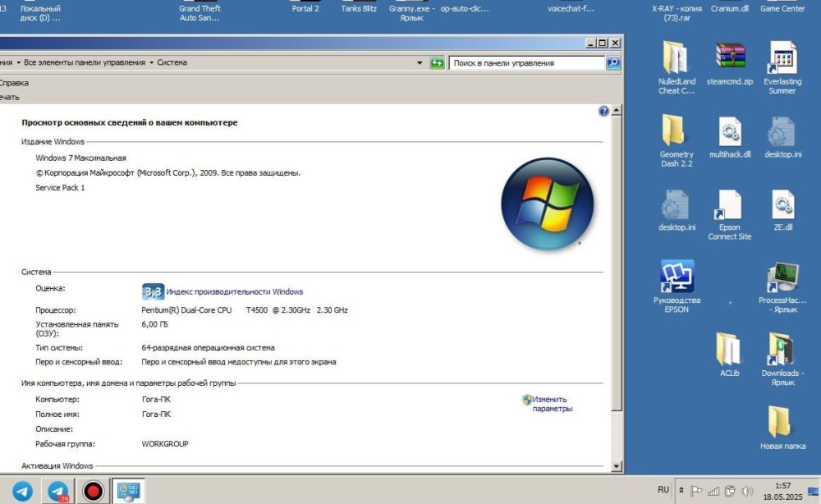Select Pentium(R) Dual-Core CPU text
Image resolution: width=821 pixels, height=504 pixels.
click(186, 309)
